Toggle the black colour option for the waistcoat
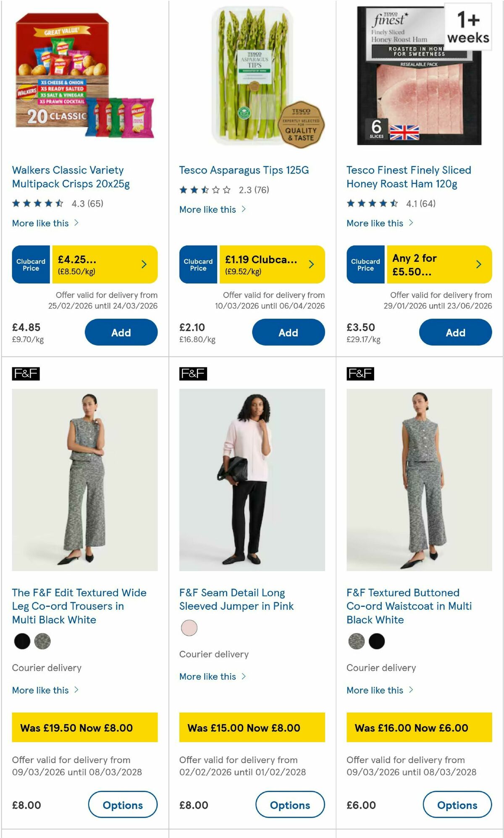Screen dimensions: 504x838 coord(376,642)
